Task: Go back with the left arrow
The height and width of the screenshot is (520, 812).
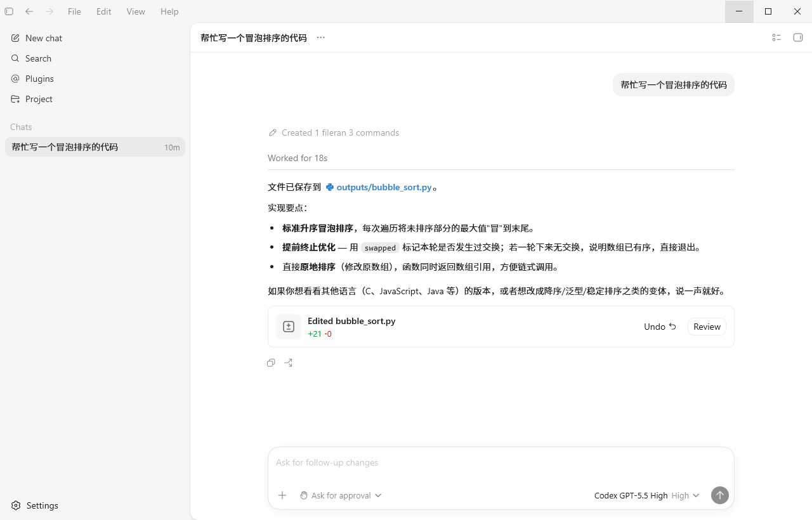Action: [x=29, y=11]
